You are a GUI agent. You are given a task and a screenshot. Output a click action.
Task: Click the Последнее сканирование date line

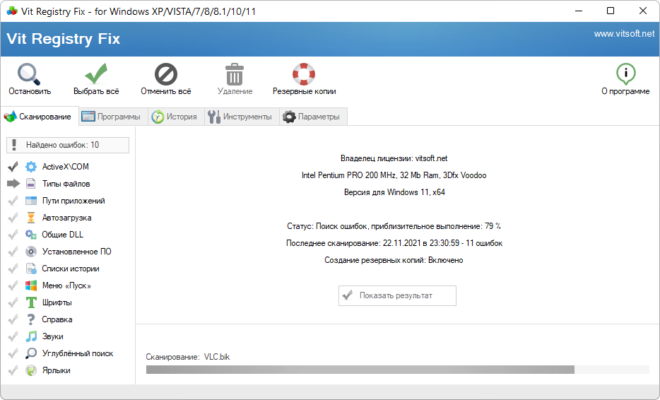tap(394, 243)
